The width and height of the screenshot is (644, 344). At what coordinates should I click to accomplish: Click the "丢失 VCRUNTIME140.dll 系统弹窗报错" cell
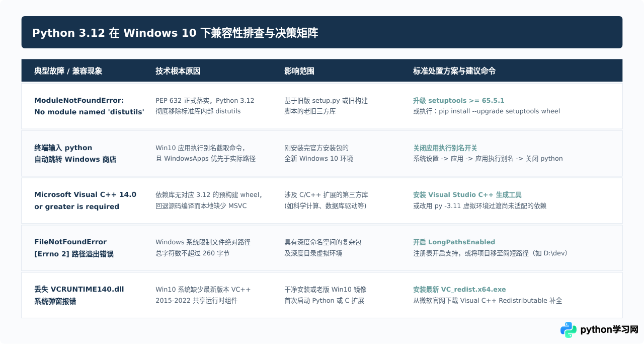pyautogui.click(x=79, y=295)
